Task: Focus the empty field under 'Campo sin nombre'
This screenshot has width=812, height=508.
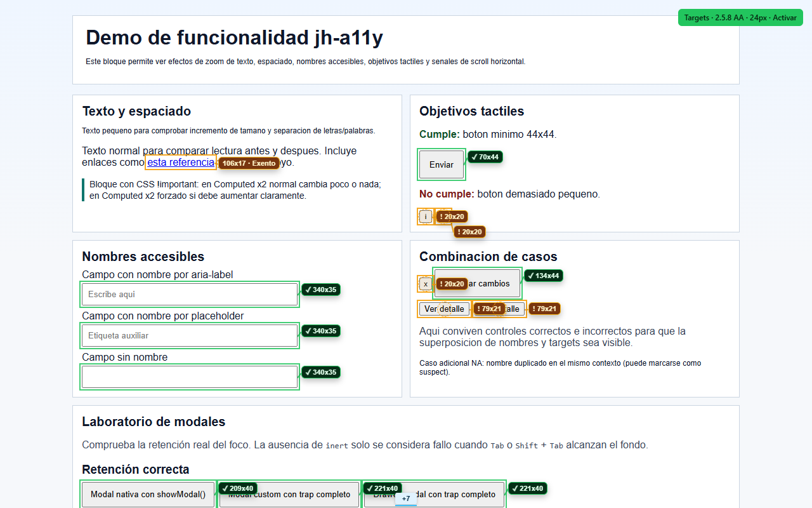Action: (x=190, y=377)
